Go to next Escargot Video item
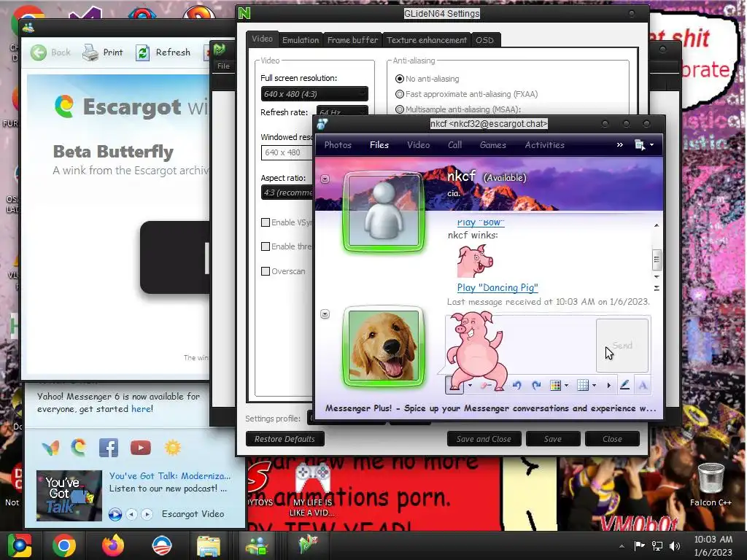Screen dimensions: 747x560 [x=147, y=514]
